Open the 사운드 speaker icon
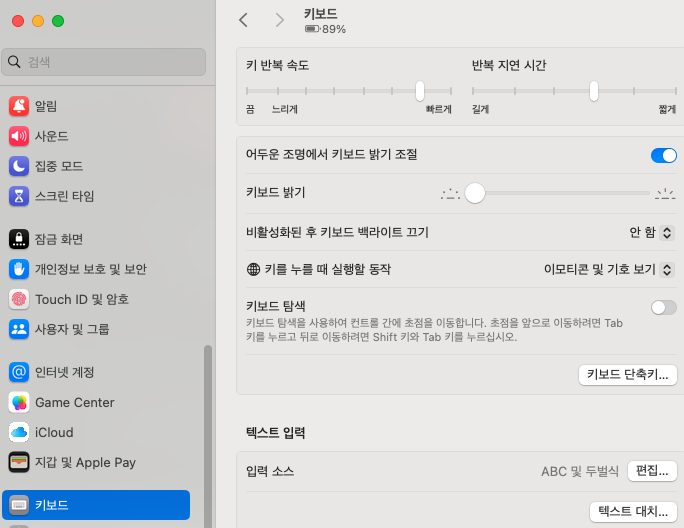Screen dimensions: 684x528 [19, 136]
